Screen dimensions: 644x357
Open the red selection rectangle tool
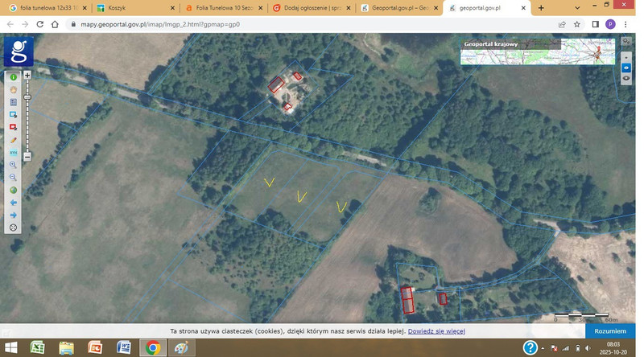tap(13, 127)
